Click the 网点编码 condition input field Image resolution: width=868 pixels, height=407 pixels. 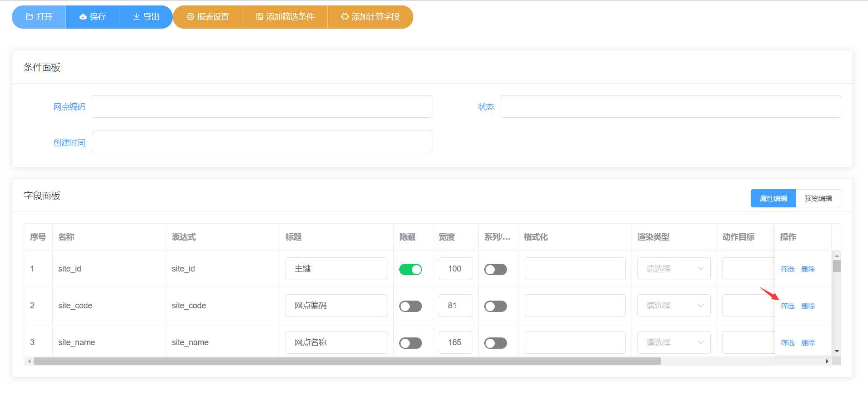(x=262, y=106)
